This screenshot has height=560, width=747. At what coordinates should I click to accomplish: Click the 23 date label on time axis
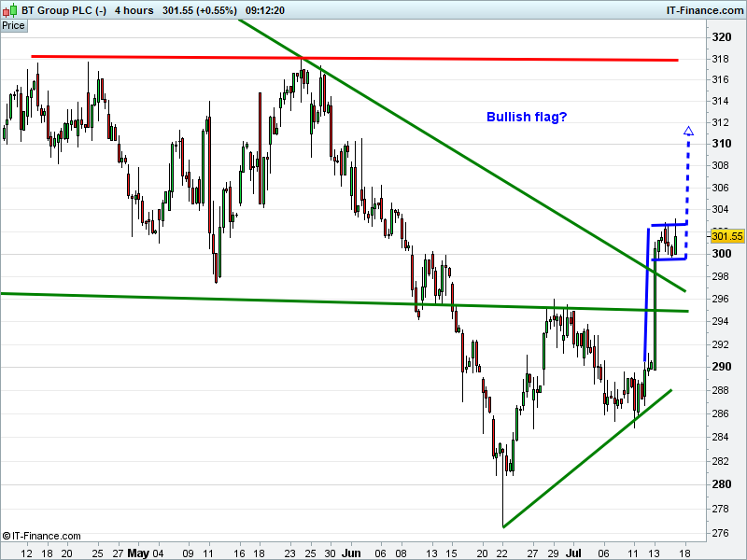(289, 553)
